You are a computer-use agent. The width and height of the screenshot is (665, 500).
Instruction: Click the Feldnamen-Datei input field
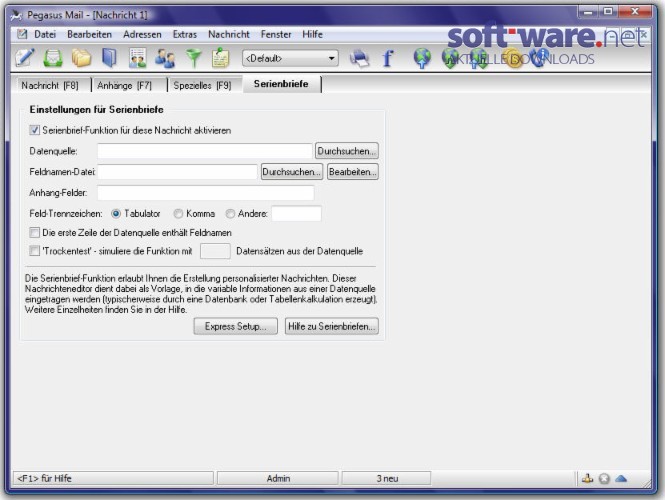(x=177, y=172)
